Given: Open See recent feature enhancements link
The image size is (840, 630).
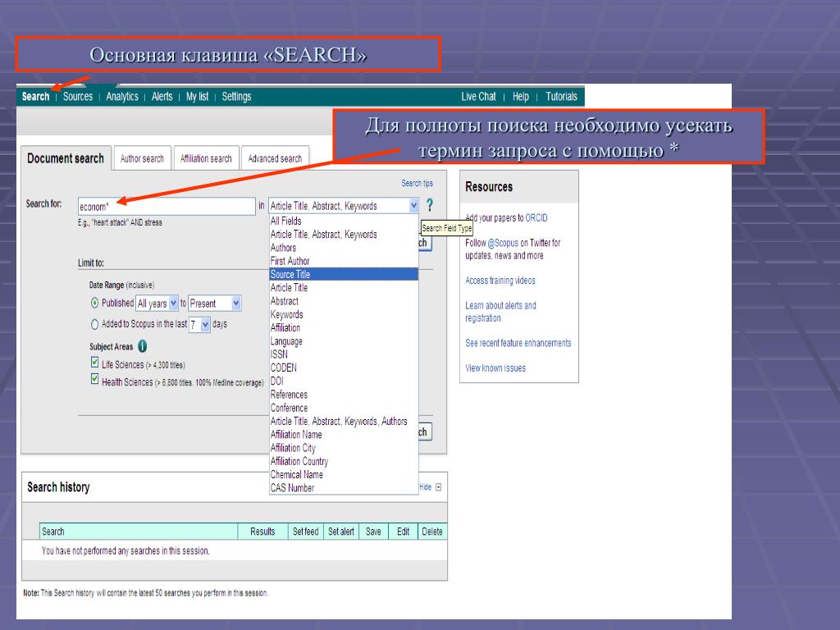Looking at the screenshot, I should pyautogui.click(x=518, y=343).
